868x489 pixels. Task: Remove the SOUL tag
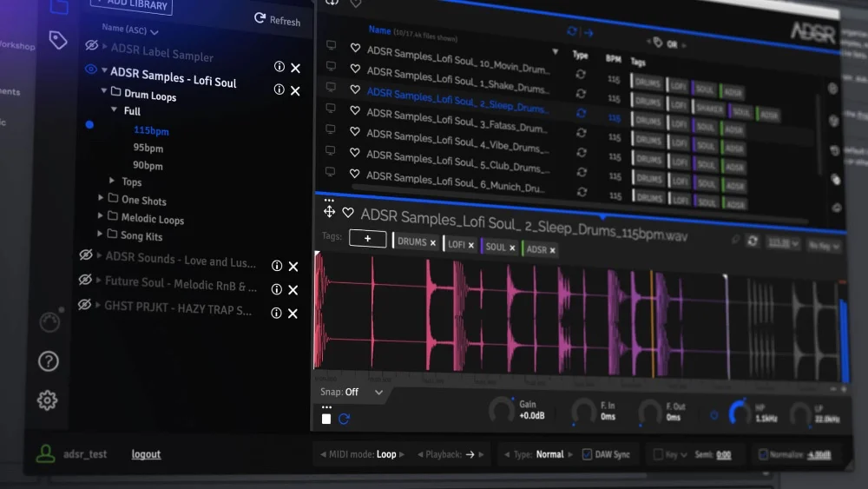[512, 248]
